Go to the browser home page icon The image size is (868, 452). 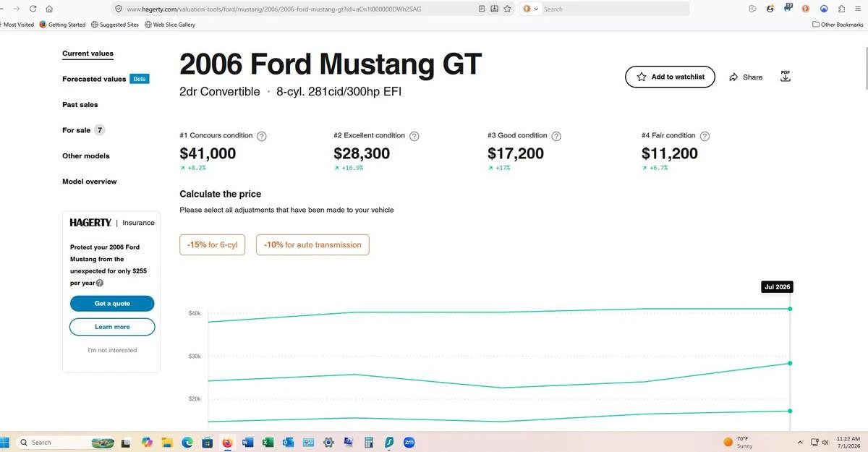(x=49, y=9)
